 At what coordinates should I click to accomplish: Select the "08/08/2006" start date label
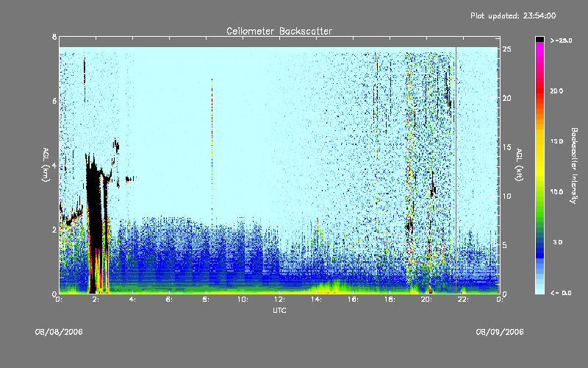pyautogui.click(x=59, y=332)
